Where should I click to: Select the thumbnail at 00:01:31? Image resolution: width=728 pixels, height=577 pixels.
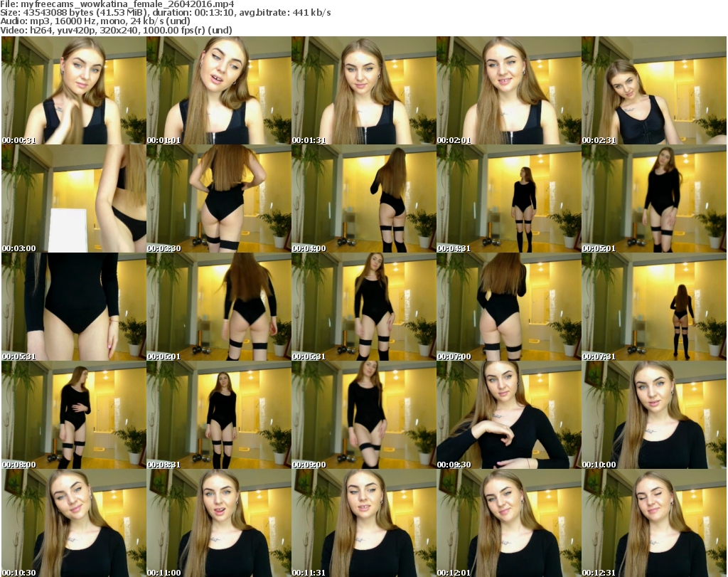coord(363,90)
